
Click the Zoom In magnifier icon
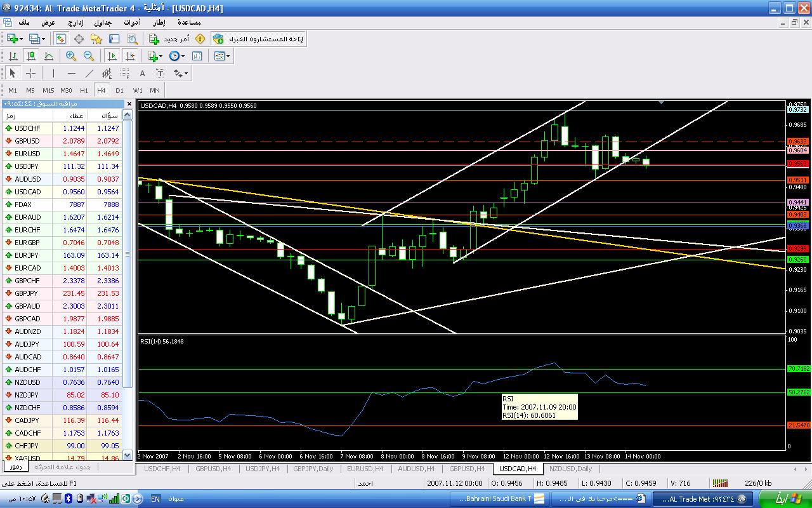[x=71, y=56]
